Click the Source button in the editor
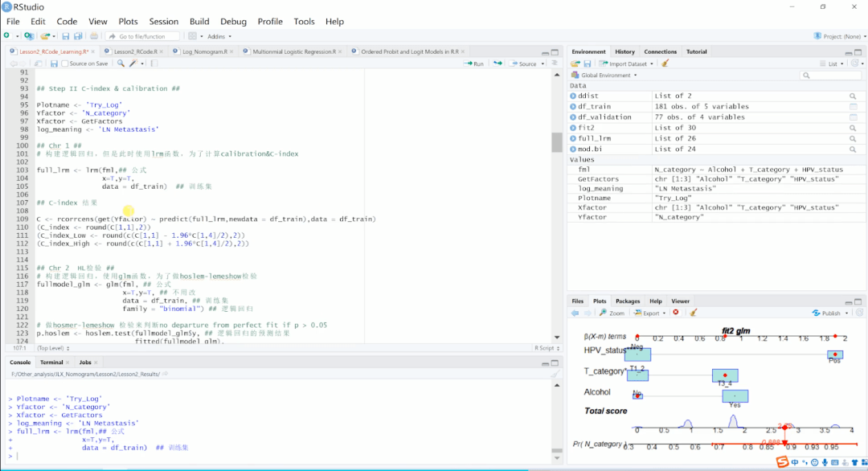The image size is (868, 471). click(523, 63)
